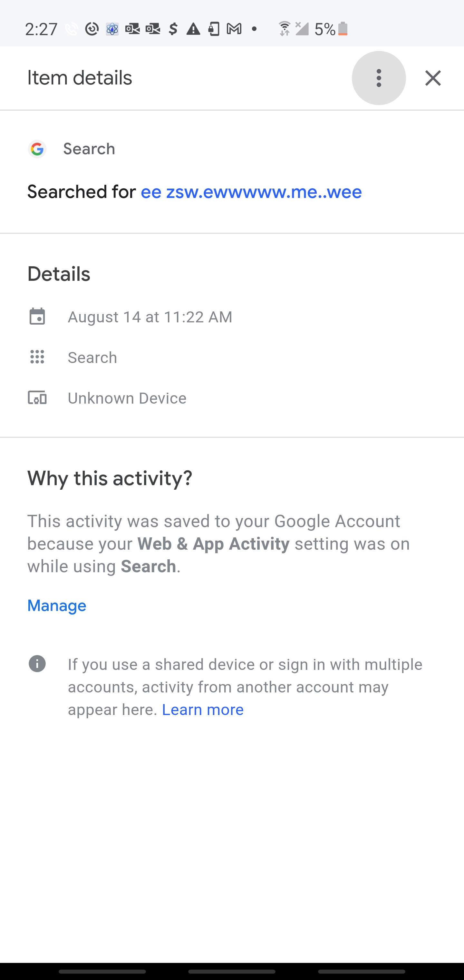Tap the apps grid icon beside Search
Screen dimensions: 464x980
click(37, 357)
